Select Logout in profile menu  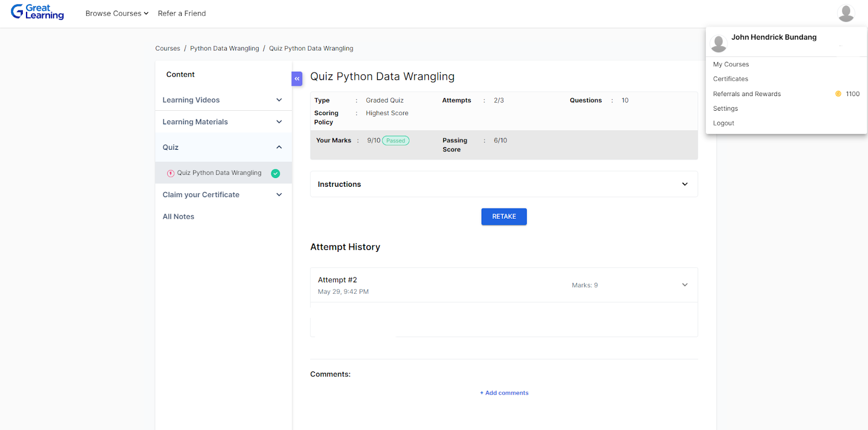[723, 123]
